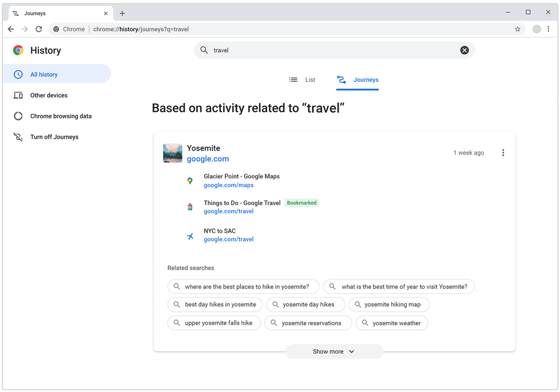
Task: Search the "yosemite reservations" related search chip
Action: click(x=308, y=323)
